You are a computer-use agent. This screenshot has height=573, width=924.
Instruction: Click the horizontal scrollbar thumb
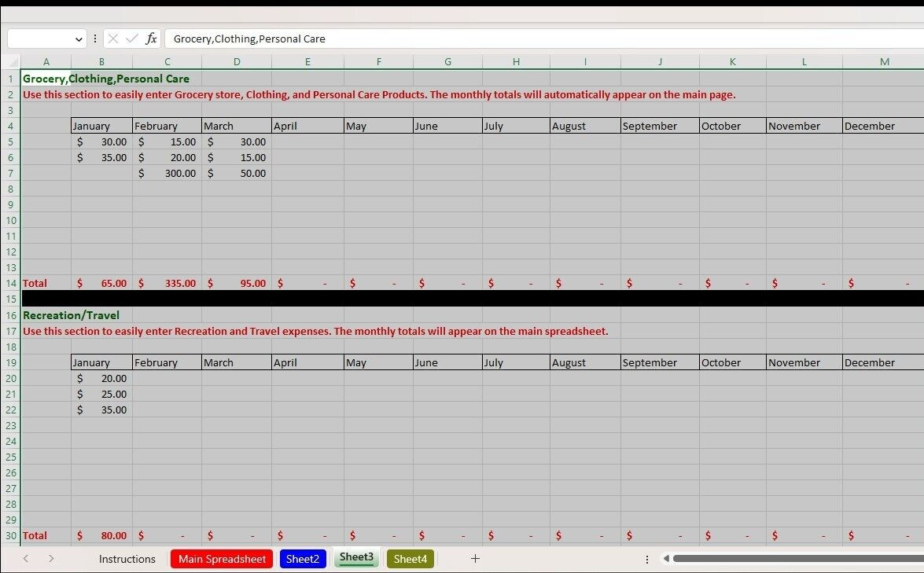[x=798, y=558]
